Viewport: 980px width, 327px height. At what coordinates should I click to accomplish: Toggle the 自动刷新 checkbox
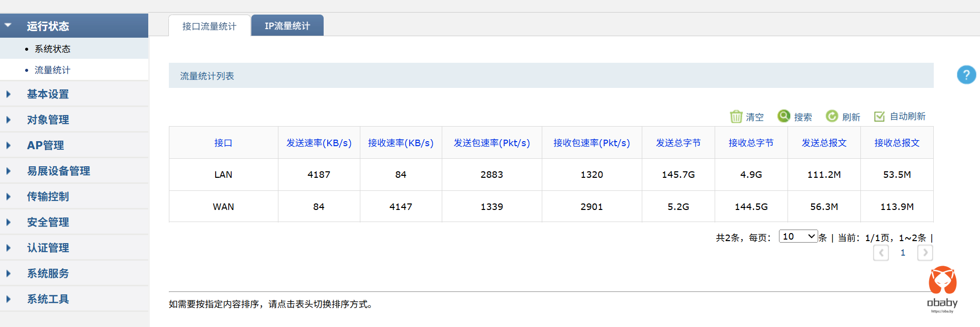879,117
